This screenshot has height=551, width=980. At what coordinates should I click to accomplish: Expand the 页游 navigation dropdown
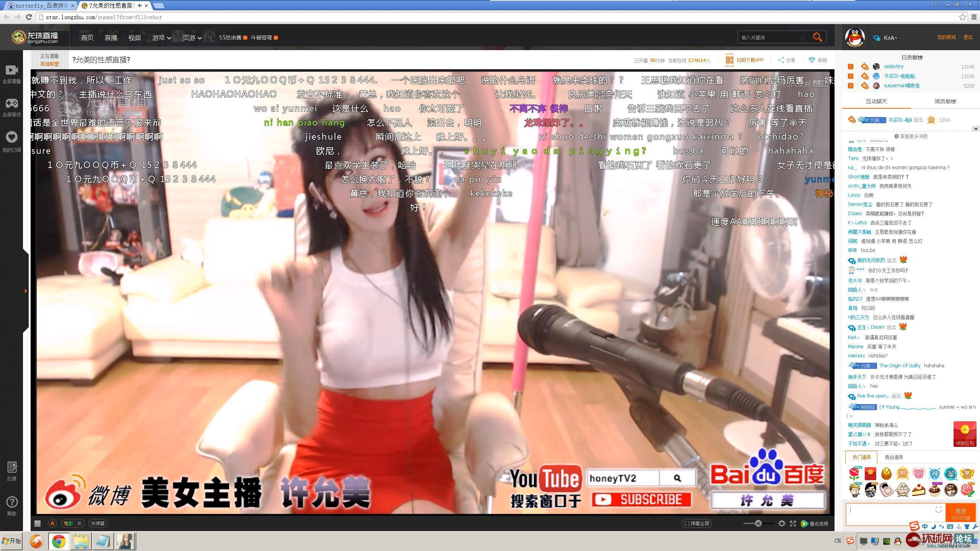coord(190,37)
